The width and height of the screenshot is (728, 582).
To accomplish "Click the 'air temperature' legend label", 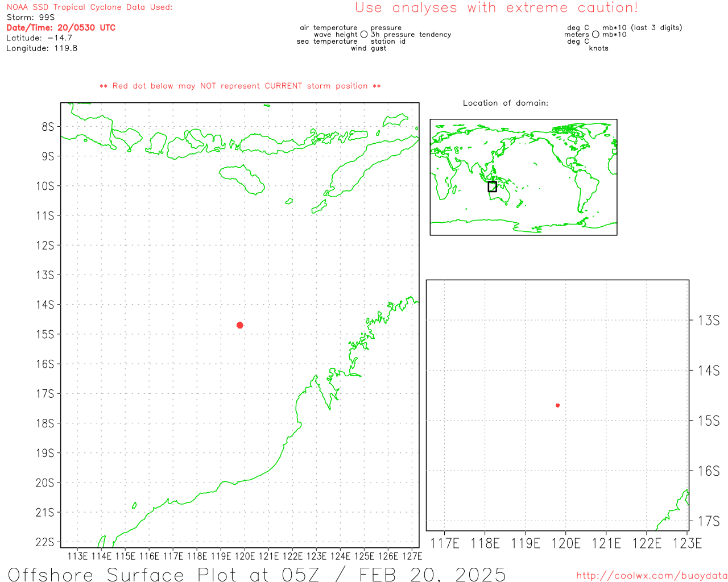I will coord(329,28).
